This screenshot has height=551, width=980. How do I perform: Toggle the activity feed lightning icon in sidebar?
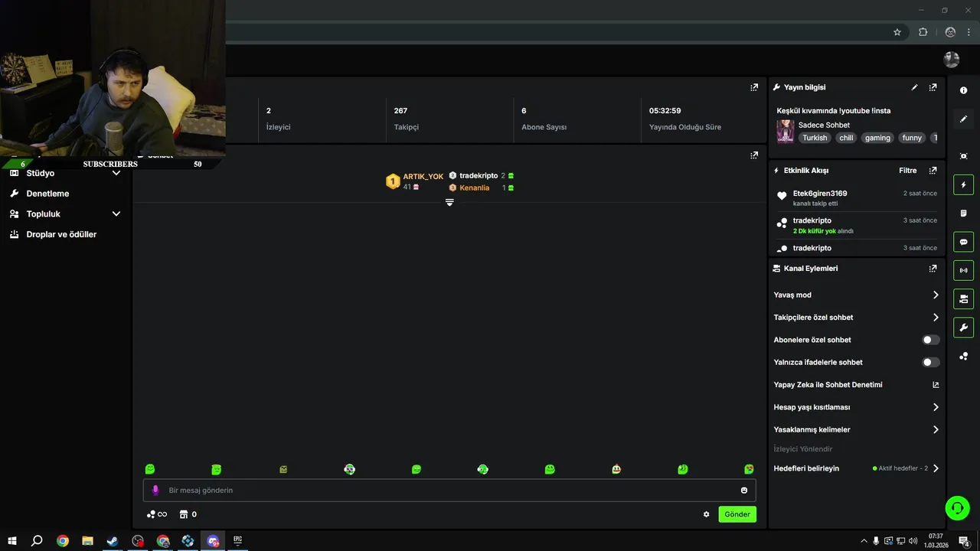[963, 184]
